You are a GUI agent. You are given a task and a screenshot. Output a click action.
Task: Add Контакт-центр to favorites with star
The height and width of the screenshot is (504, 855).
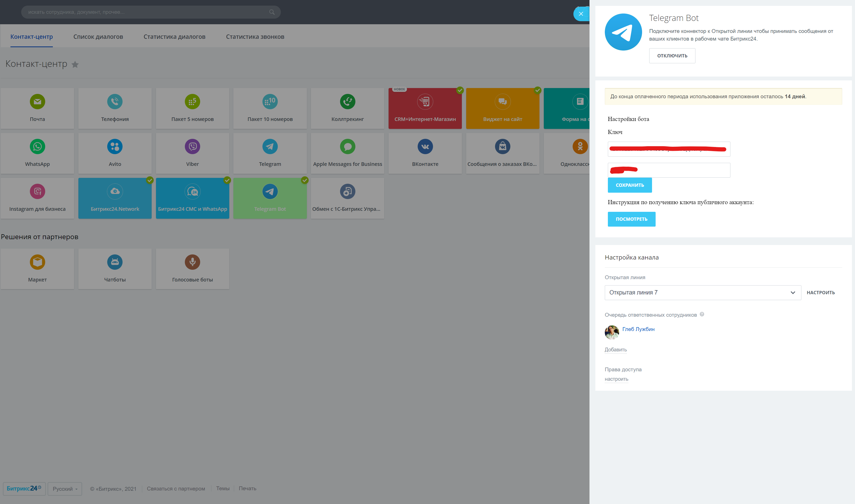(75, 64)
